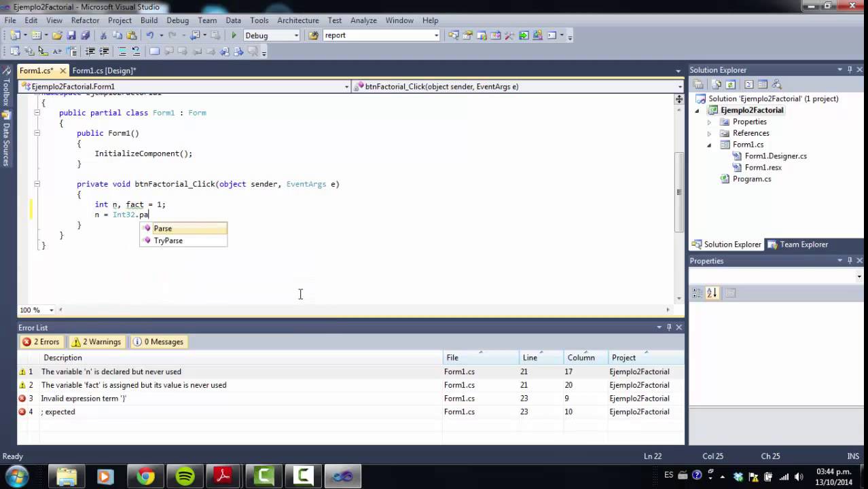Screen dimensions: 868x489
Task: Open Program.cs in Solution Explorer
Action: pyautogui.click(x=752, y=179)
